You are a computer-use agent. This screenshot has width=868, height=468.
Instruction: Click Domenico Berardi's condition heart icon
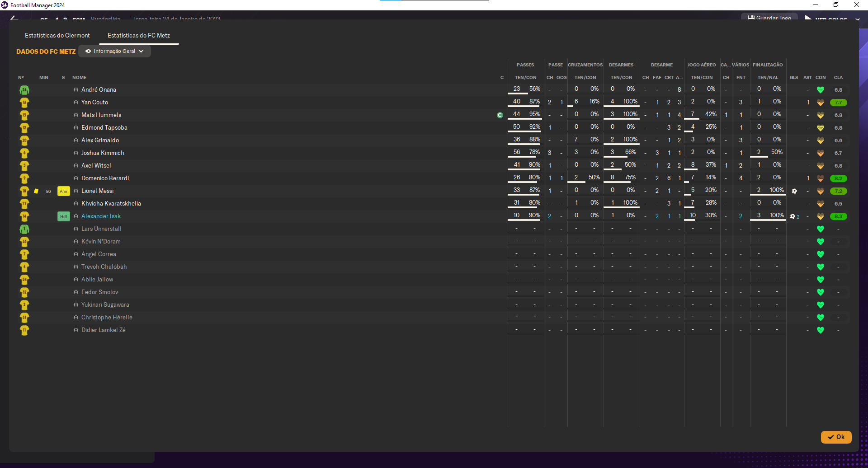point(821,178)
